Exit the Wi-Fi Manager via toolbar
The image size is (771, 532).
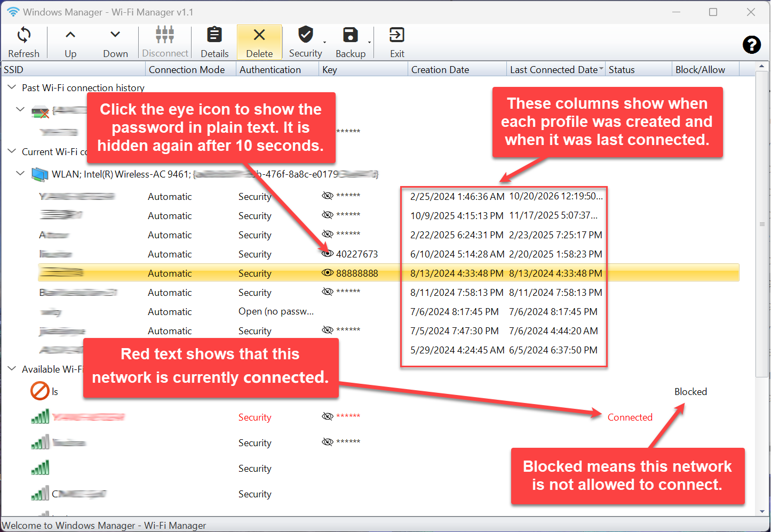click(397, 42)
